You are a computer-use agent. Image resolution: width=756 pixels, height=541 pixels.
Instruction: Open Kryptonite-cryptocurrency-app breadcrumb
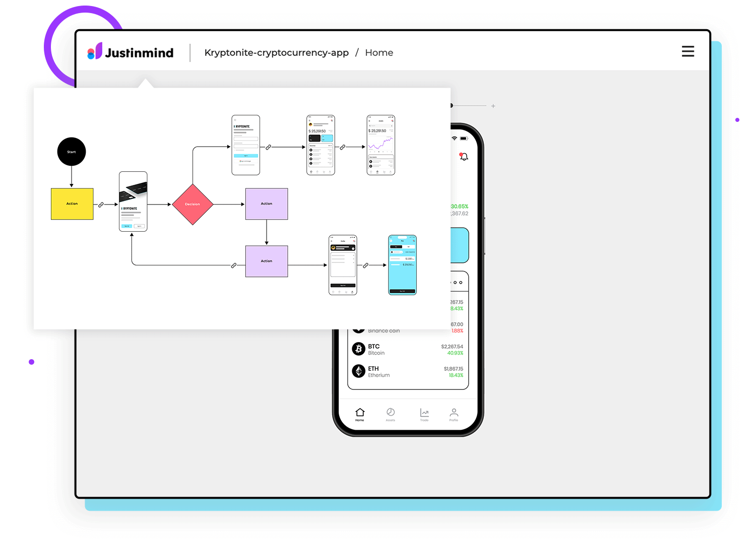[276, 52]
